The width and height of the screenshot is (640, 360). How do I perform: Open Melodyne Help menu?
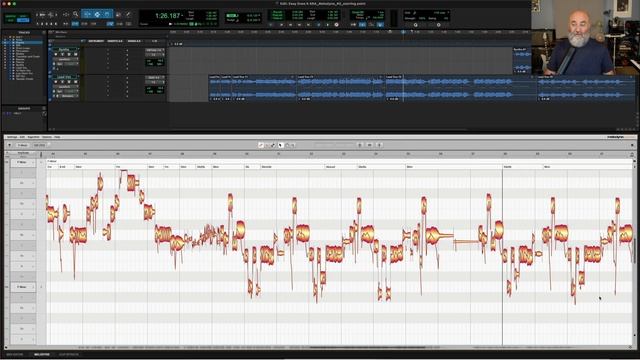click(x=58, y=137)
